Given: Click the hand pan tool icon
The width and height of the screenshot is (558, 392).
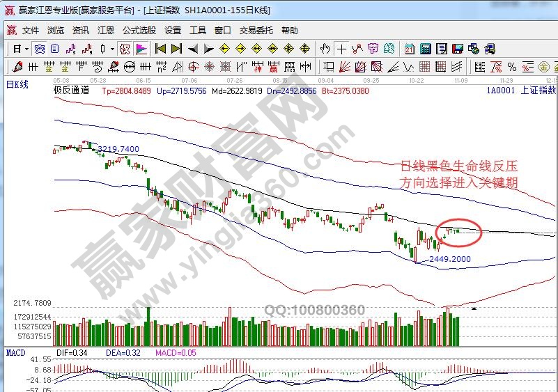Looking at the screenshot, I should [x=325, y=49].
